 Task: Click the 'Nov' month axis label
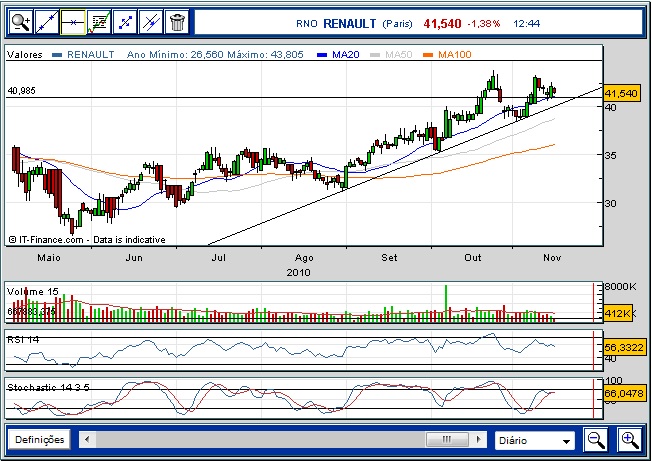(552, 258)
